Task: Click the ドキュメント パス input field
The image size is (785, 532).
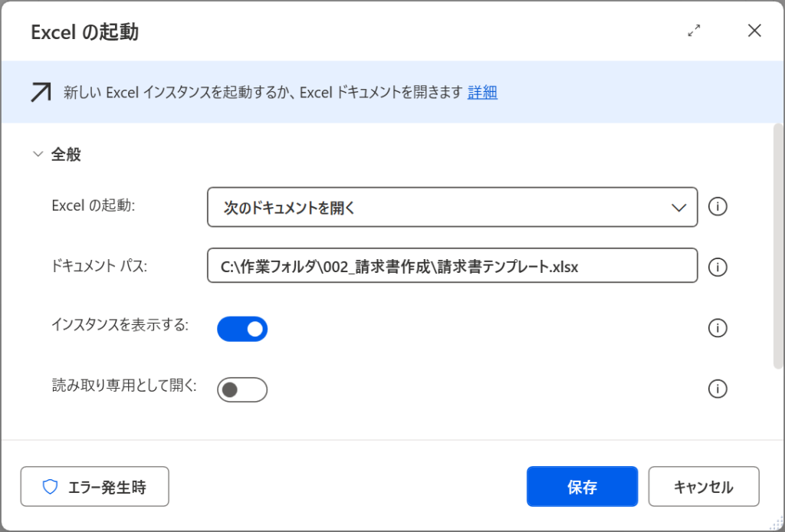Action: click(452, 266)
